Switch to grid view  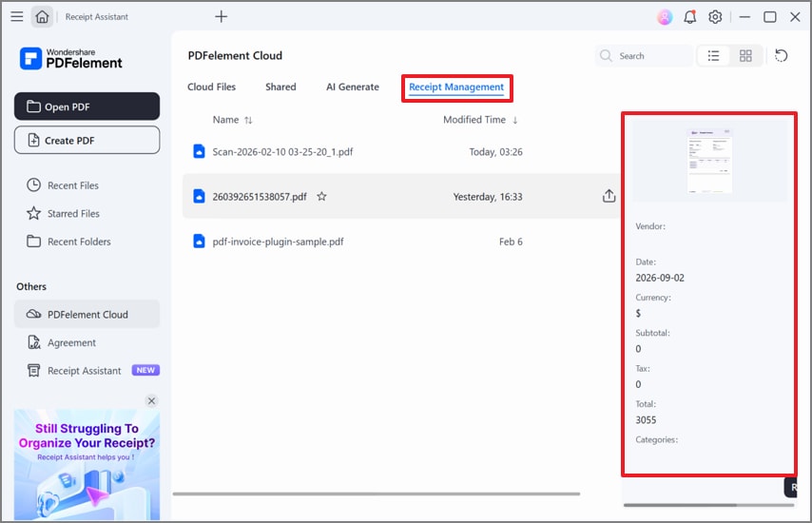point(745,56)
